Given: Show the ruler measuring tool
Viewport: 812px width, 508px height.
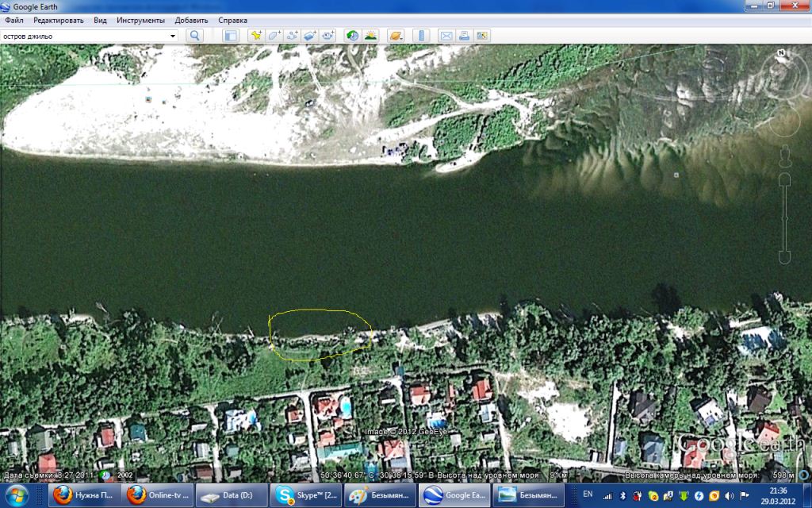Looking at the screenshot, I should pyautogui.click(x=422, y=36).
